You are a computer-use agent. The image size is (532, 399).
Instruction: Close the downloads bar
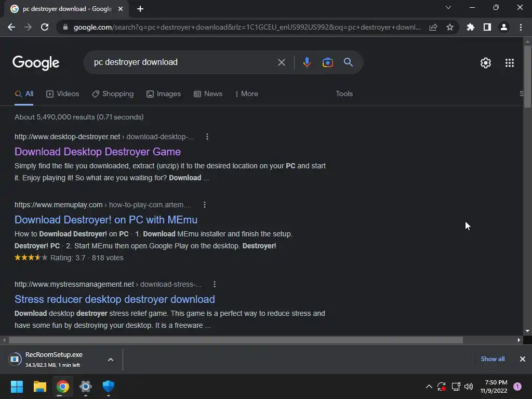pyautogui.click(x=523, y=359)
